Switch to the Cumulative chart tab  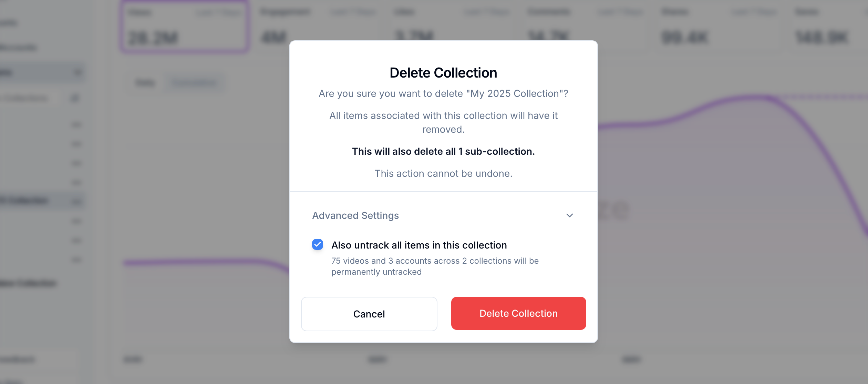tap(194, 83)
